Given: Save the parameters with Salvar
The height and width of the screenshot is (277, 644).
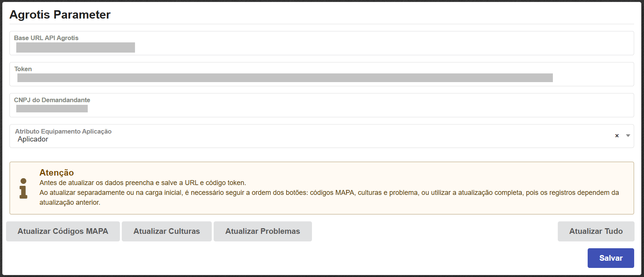Looking at the screenshot, I should coord(611,258).
